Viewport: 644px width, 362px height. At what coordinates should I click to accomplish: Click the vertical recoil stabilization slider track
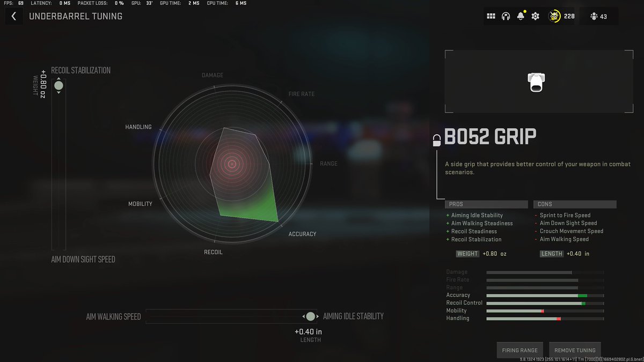(x=58, y=164)
